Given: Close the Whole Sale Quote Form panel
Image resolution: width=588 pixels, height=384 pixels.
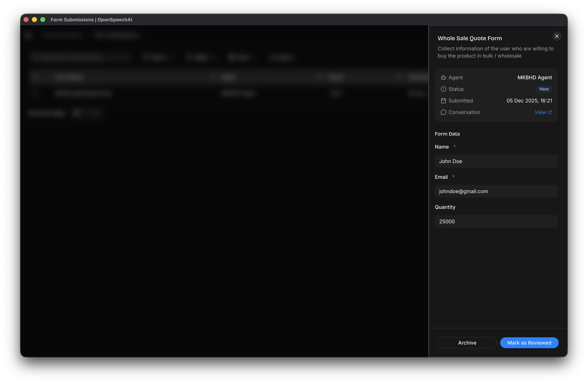Looking at the screenshot, I should (557, 36).
